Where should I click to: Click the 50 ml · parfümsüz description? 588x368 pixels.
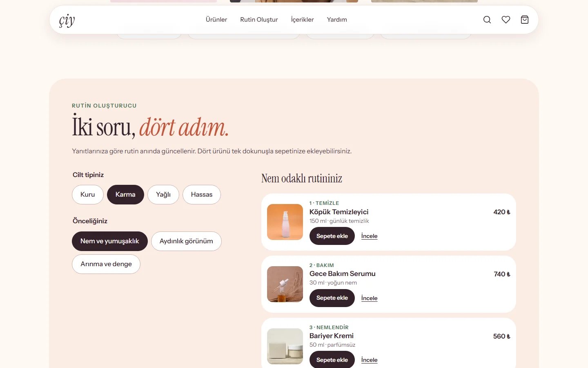click(332, 345)
